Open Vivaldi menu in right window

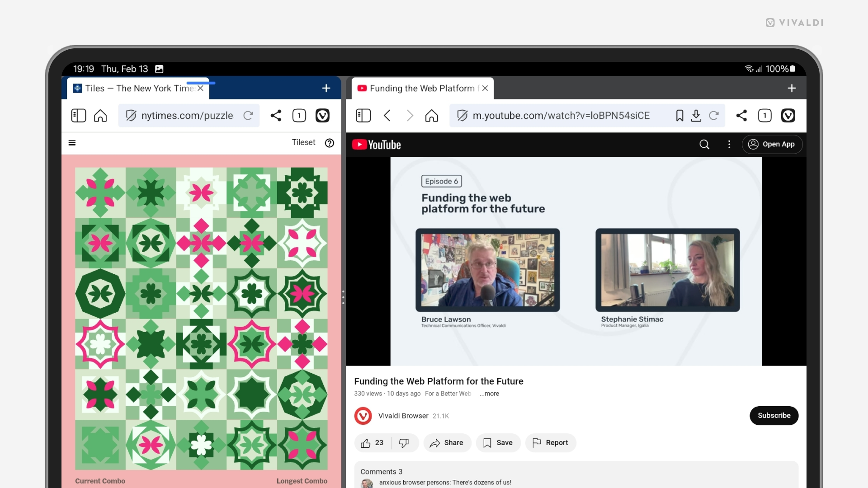[788, 116]
